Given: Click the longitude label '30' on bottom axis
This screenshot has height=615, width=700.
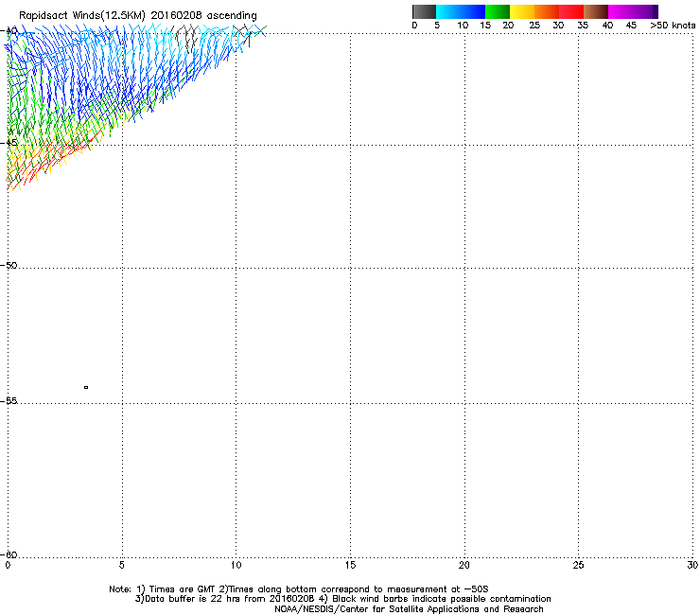Looking at the screenshot, I should 692,566.
